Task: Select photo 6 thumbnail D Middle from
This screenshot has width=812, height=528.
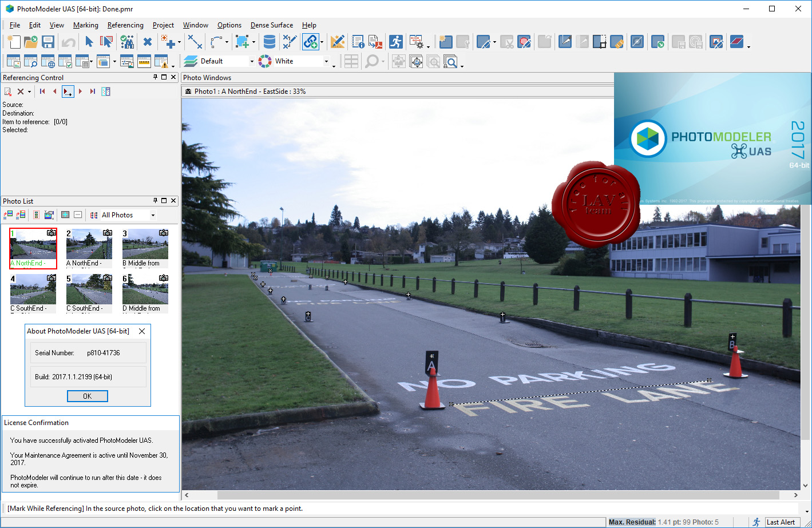Action: [x=145, y=293]
